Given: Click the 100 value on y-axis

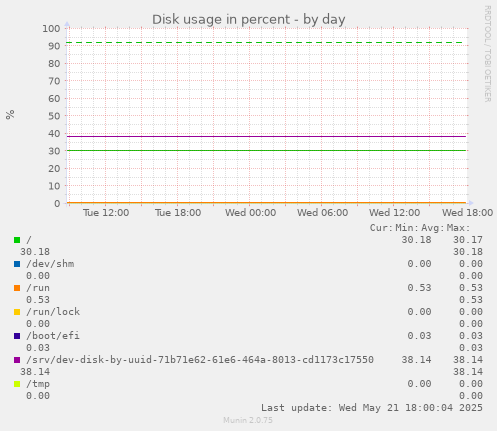Looking at the screenshot, I should [x=51, y=29].
